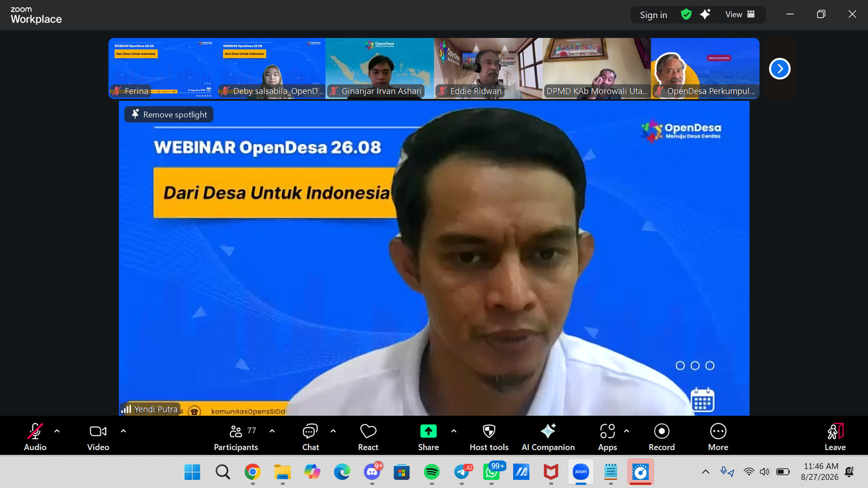Open Wi-Fi network settings in the tray
This screenshot has height=488, width=868.
pos(749,472)
